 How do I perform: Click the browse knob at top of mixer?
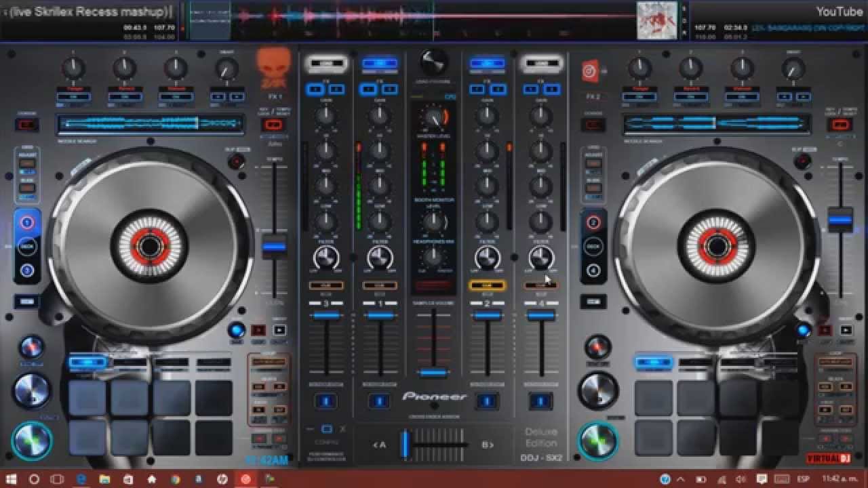coord(434,63)
